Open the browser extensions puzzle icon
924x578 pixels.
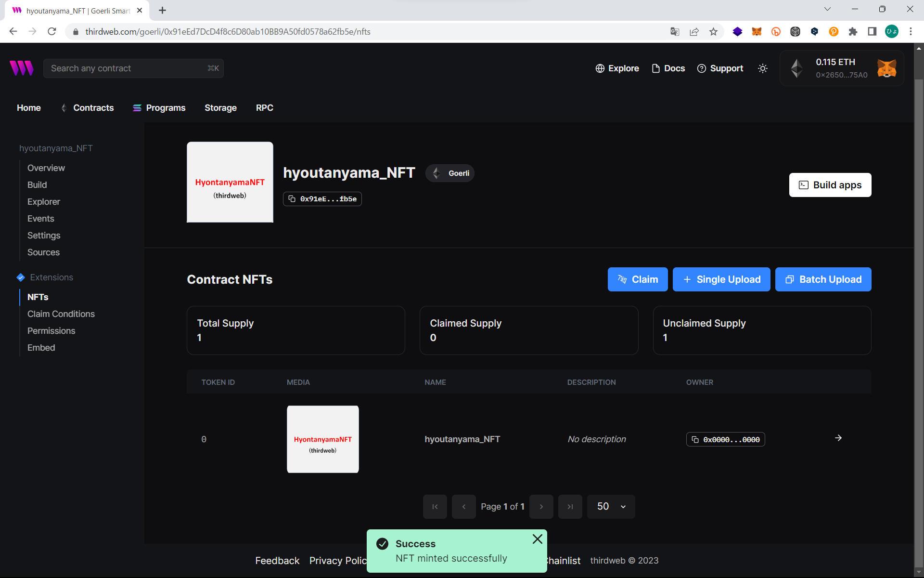point(853,32)
